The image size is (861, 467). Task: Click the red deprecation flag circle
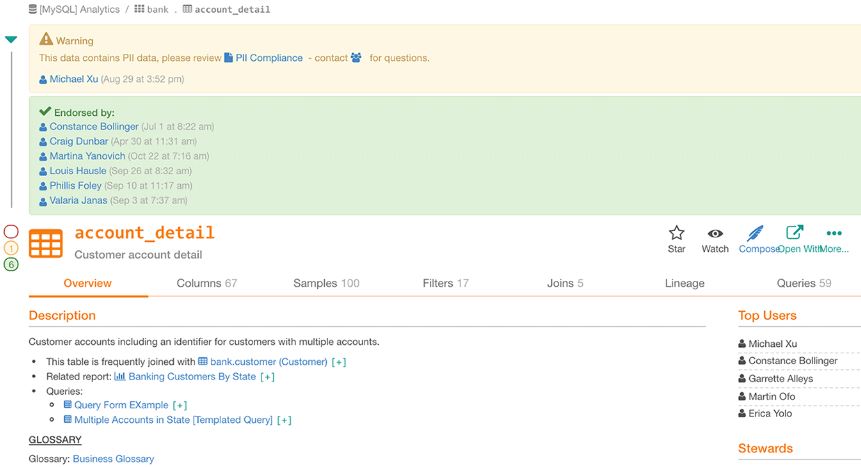coord(11,231)
